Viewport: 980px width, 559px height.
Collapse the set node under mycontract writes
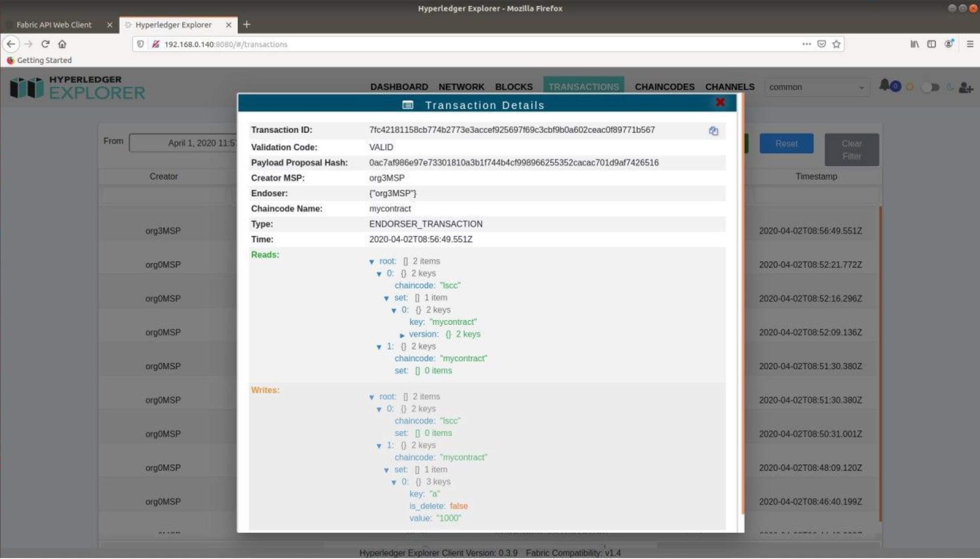pyautogui.click(x=386, y=470)
